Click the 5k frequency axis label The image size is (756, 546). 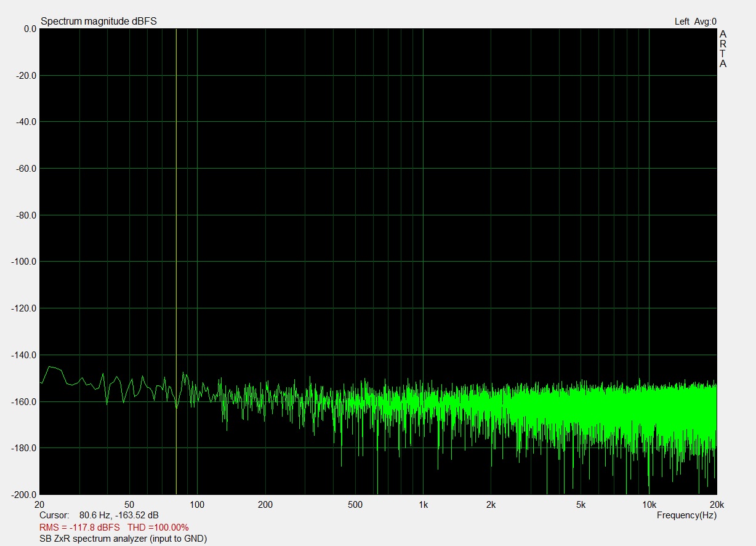coord(581,505)
